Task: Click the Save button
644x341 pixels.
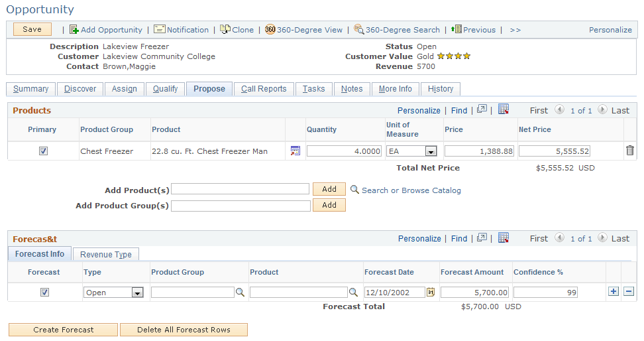Action: coord(32,29)
